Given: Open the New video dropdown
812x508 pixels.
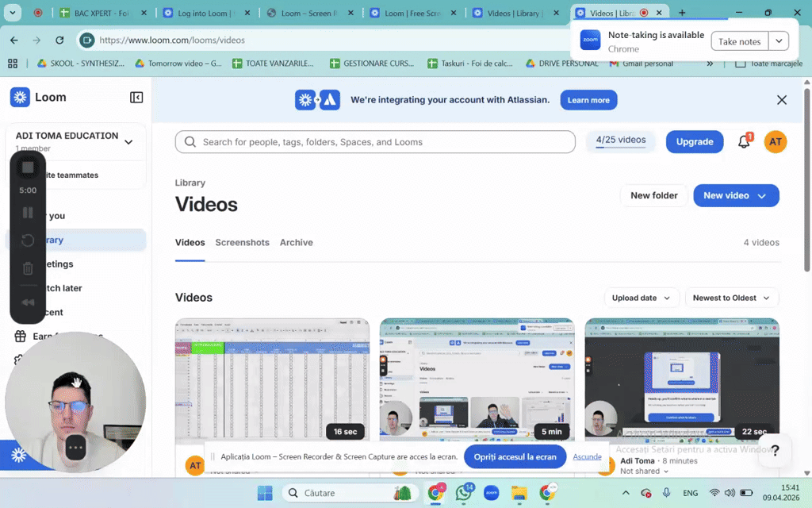Looking at the screenshot, I should [736, 195].
